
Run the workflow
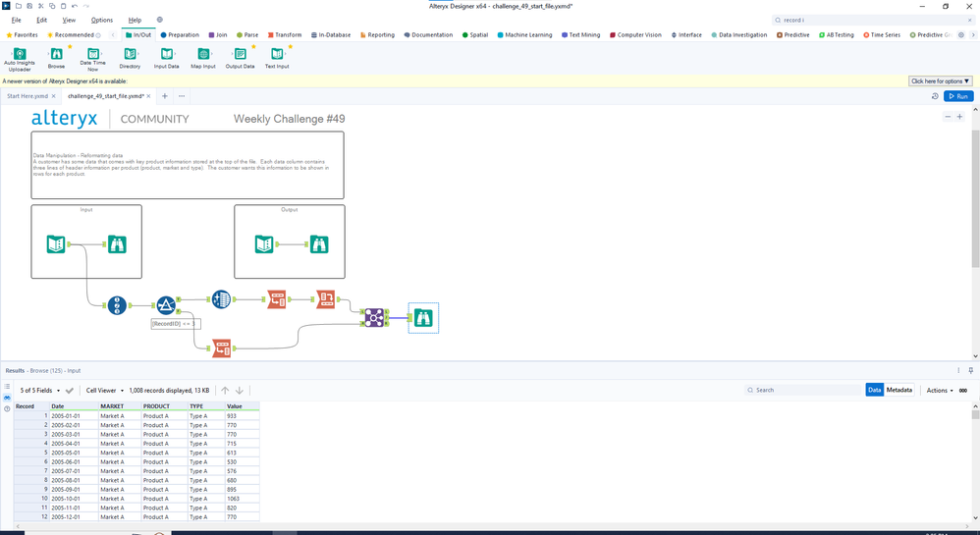pos(958,96)
